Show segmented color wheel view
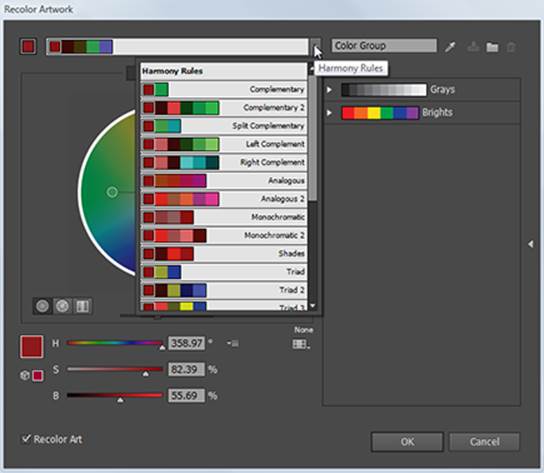This screenshot has height=473, width=544. [62, 306]
